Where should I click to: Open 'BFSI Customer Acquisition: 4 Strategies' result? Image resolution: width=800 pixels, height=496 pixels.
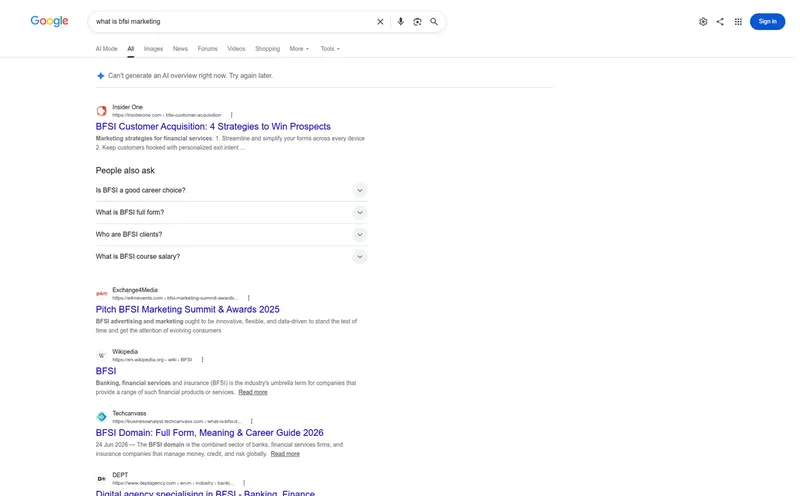pyautogui.click(x=213, y=127)
